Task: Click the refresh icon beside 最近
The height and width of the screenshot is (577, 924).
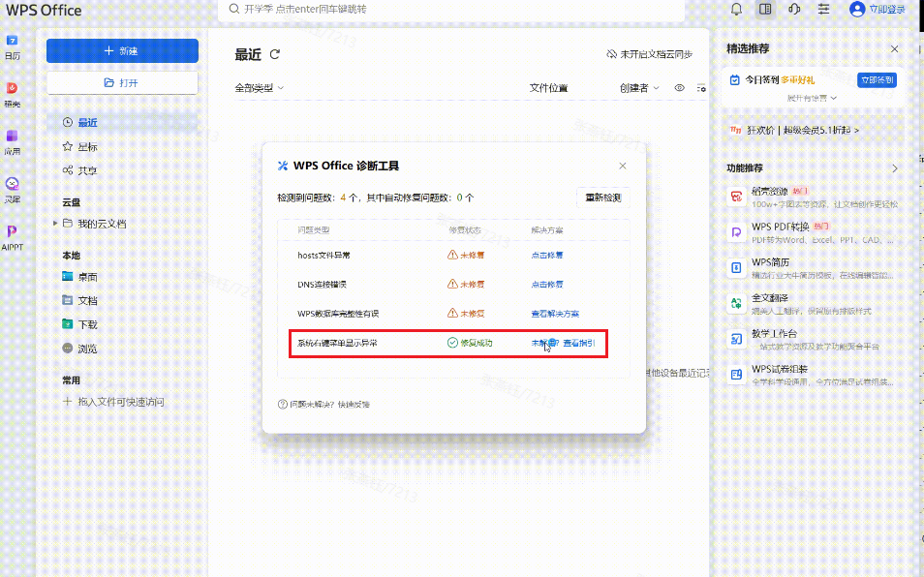Action: (275, 54)
